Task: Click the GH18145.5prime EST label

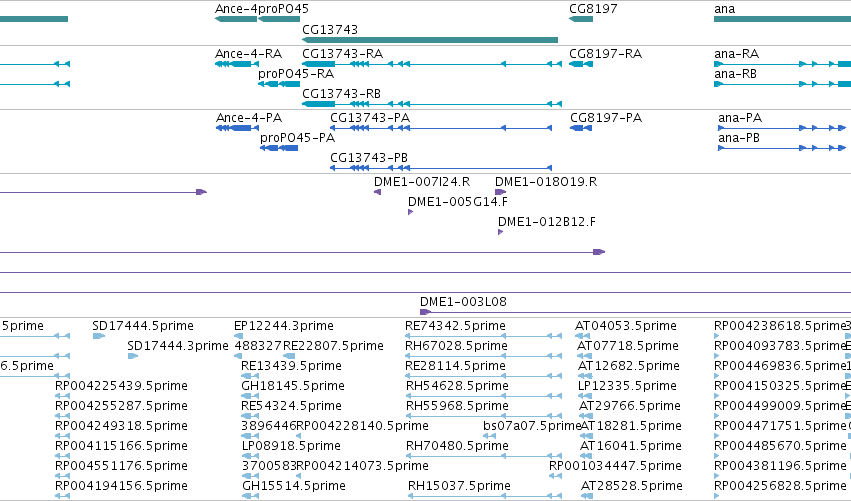Action: point(293,386)
